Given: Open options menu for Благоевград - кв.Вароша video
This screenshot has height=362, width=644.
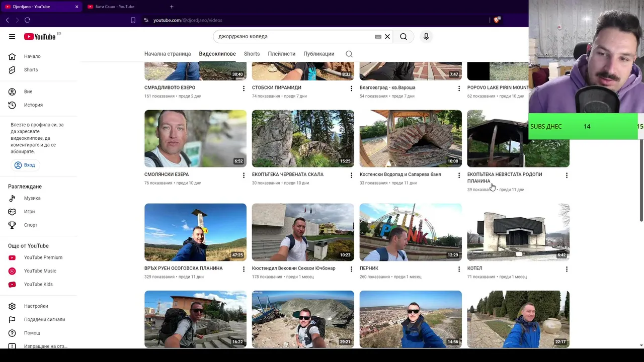Looking at the screenshot, I should [x=459, y=88].
